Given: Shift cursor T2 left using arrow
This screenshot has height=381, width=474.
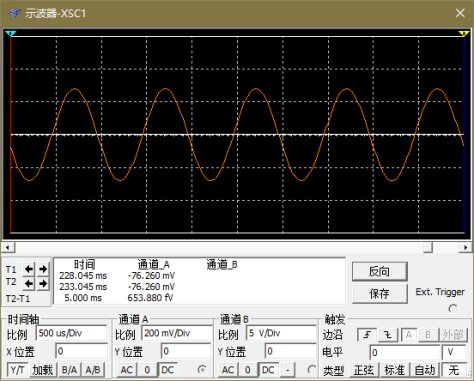Looking at the screenshot, I should tap(29, 283).
